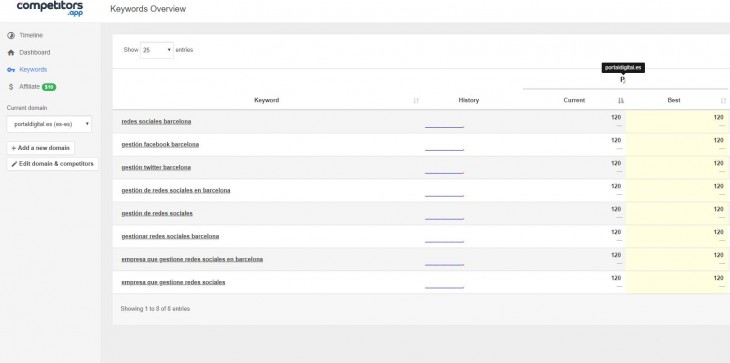Screen dimensions: 730x363
Task: Open Timeline in sidebar
Action: point(31,35)
